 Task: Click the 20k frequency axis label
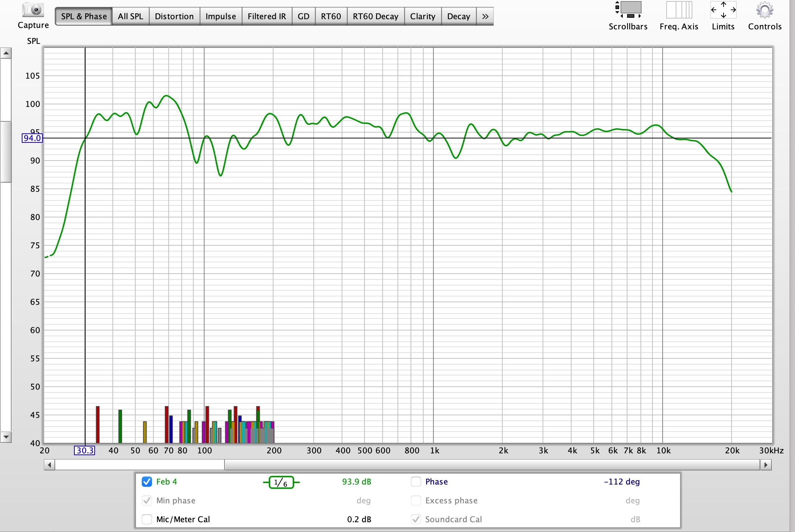(732, 450)
